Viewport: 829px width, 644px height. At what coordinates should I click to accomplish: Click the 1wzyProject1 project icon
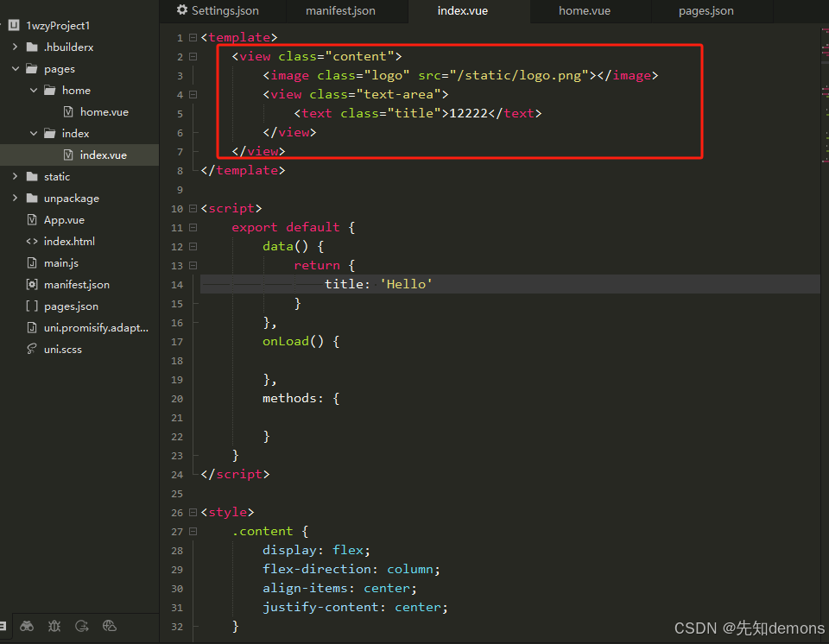click(x=15, y=25)
